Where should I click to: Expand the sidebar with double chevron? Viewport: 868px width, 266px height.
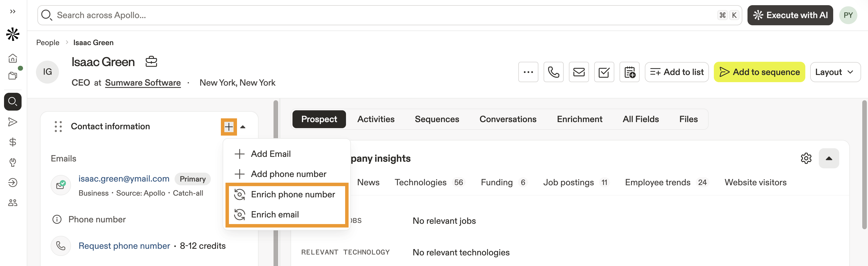click(13, 11)
